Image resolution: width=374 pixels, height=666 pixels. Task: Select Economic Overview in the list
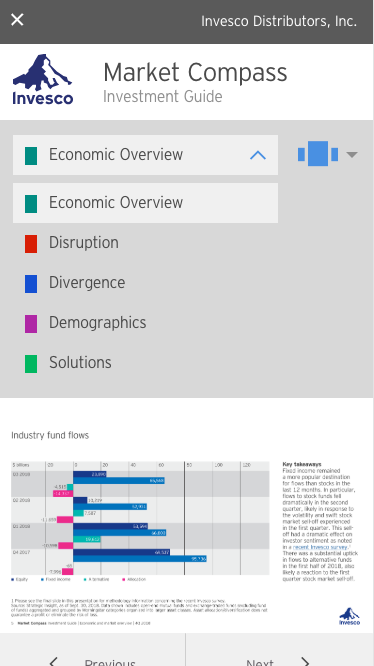tap(145, 203)
